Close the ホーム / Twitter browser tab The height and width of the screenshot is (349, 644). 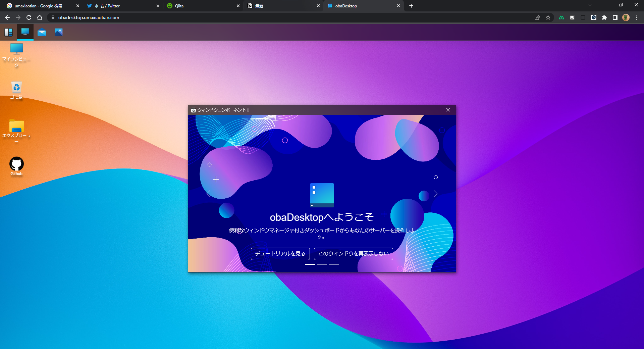(158, 6)
